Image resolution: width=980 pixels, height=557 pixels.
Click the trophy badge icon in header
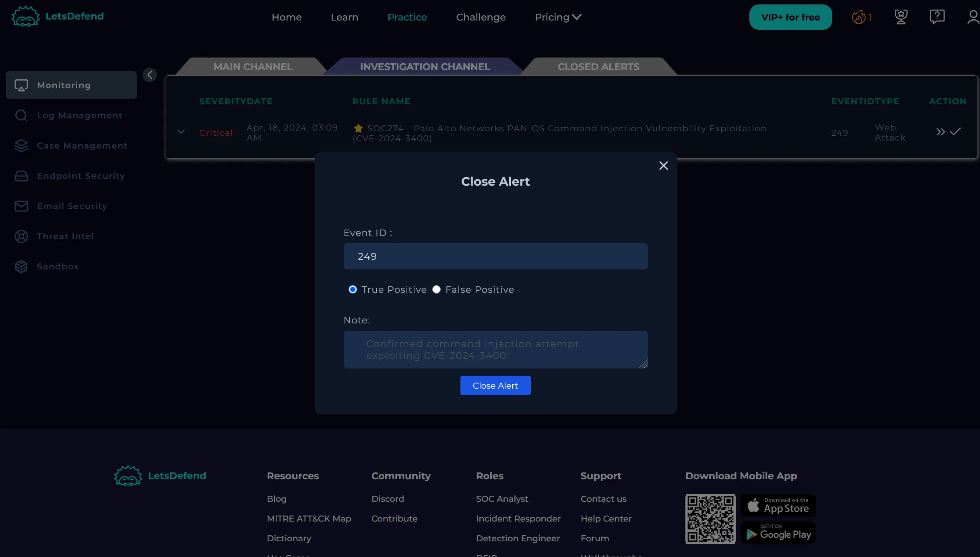[901, 17]
